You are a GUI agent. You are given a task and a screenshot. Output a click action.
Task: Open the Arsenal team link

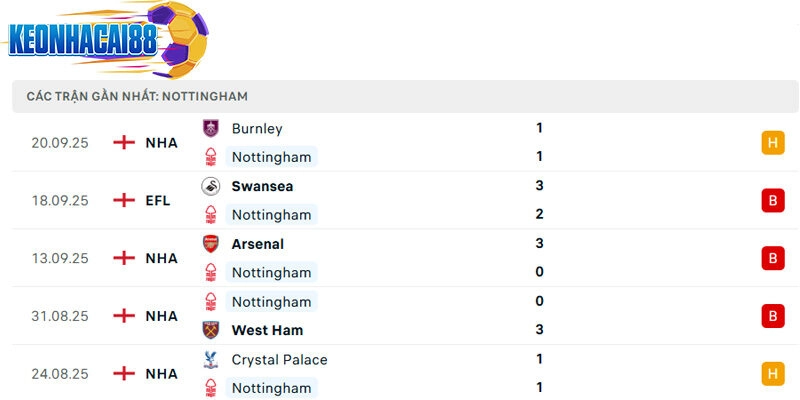click(x=258, y=244)
